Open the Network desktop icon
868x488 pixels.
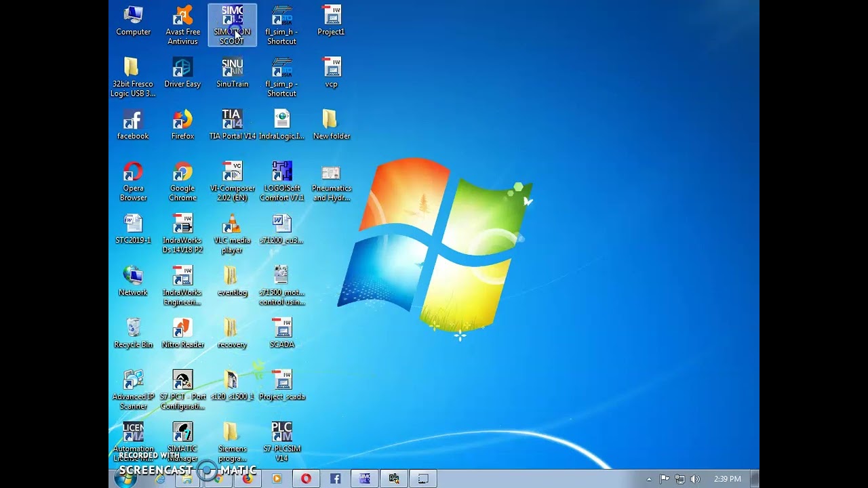tap(133, 282)
